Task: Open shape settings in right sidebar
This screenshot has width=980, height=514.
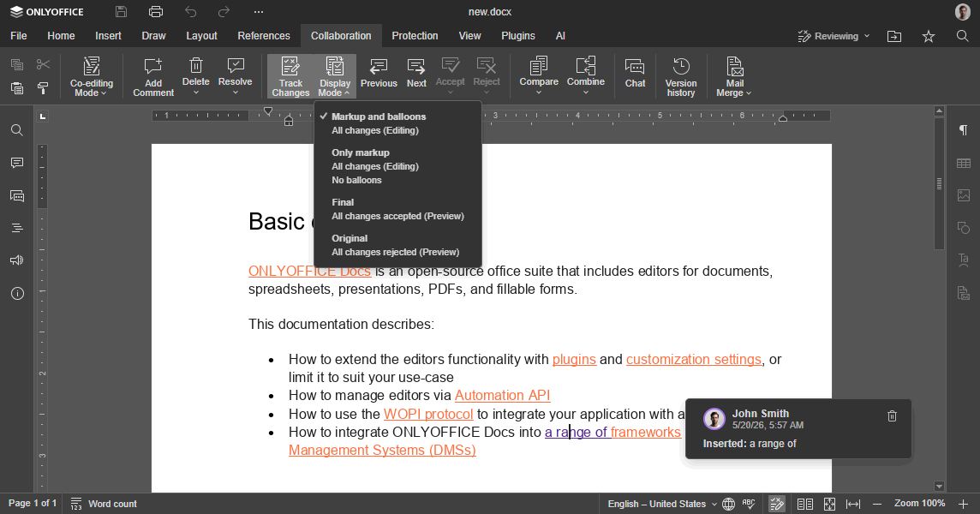Action: (963, 228)
